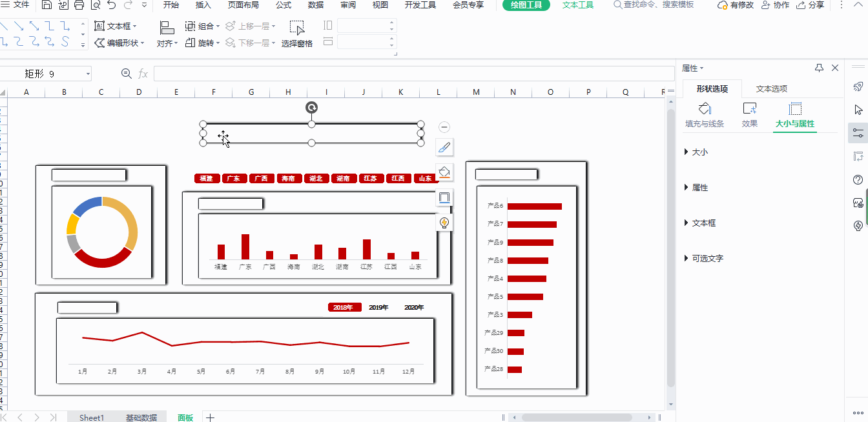Select the S-curve connector shape in gallery
The width and height of the screenshot is (868, 422).
pos(65,42)
